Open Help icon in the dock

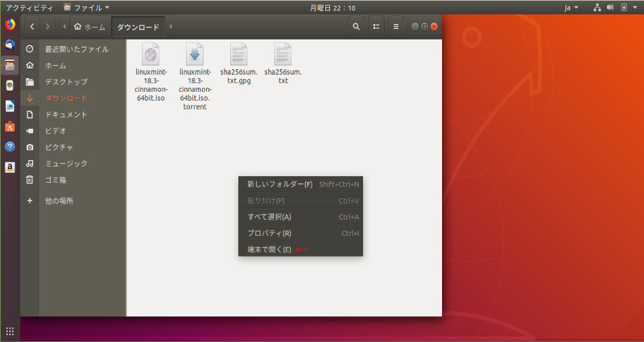10,147
